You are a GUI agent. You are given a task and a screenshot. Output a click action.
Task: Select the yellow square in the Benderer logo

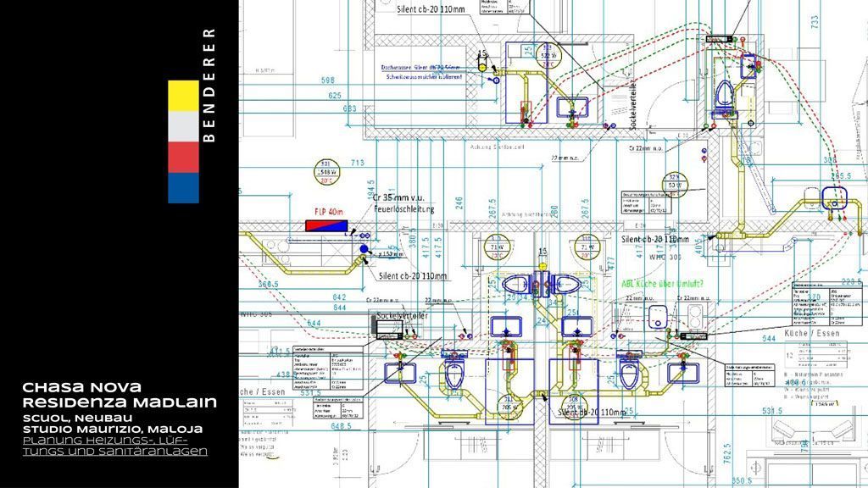pos(183,96)
